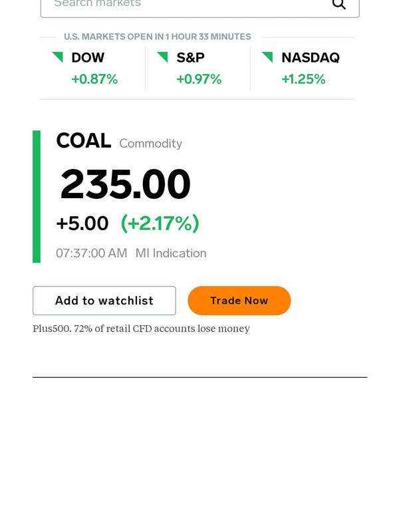399x532 pixels.
Task: Click the S&P green arrow icon
Action: (x=162, y=57)
